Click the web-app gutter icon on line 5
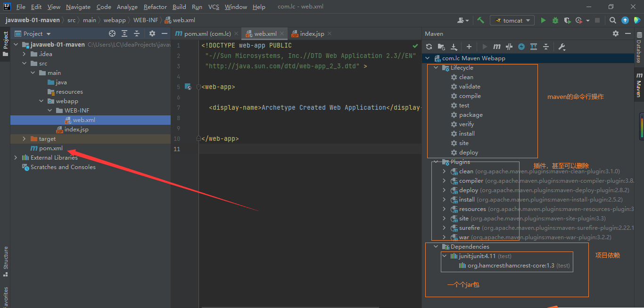644x308 pixels. pyautogui.click(x=188, y=87)
